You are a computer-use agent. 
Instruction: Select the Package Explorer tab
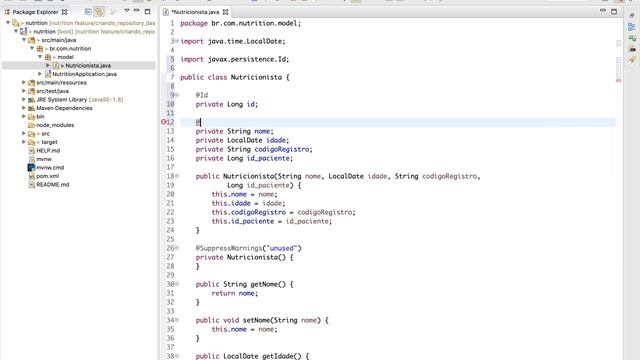coord(35,12)
